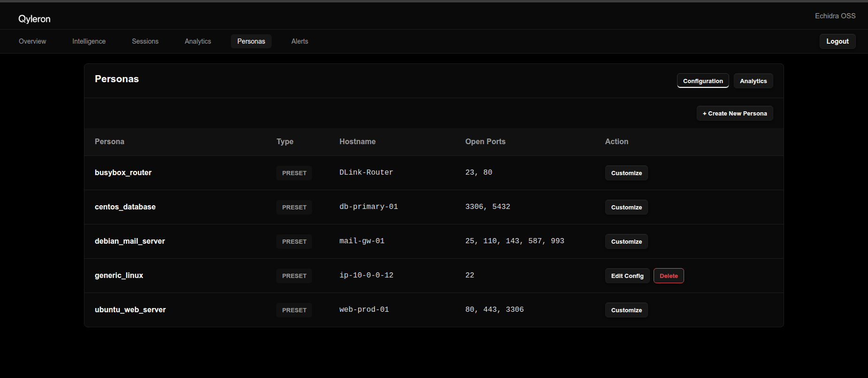Customize the debian_mail_server persona
Viewport: 868px width, 378px height.
[626, 241]
